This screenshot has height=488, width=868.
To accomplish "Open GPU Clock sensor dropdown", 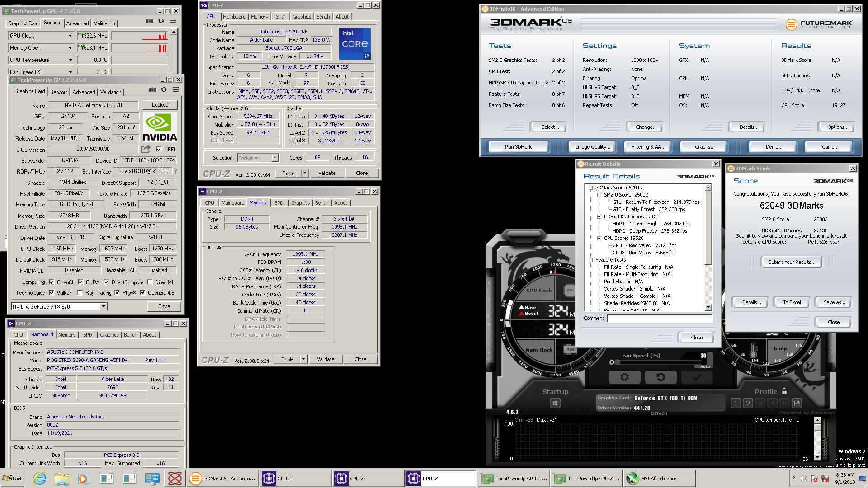I will pos(70,35).
